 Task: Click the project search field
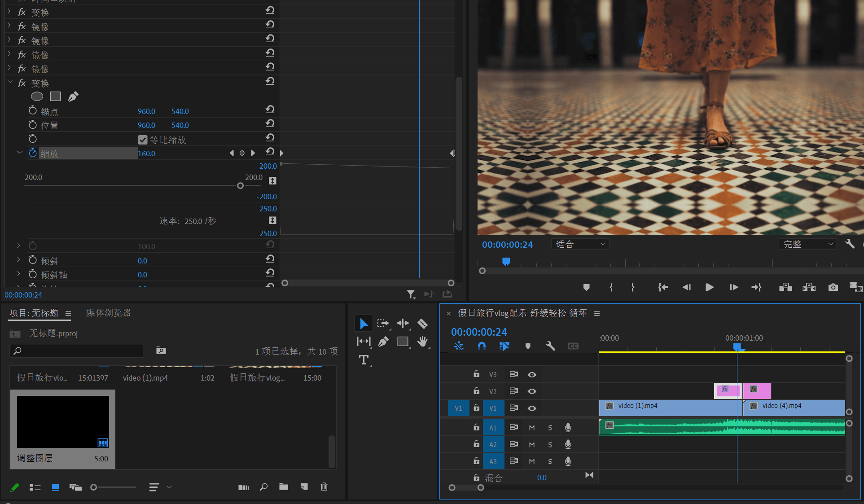[76, 351]
